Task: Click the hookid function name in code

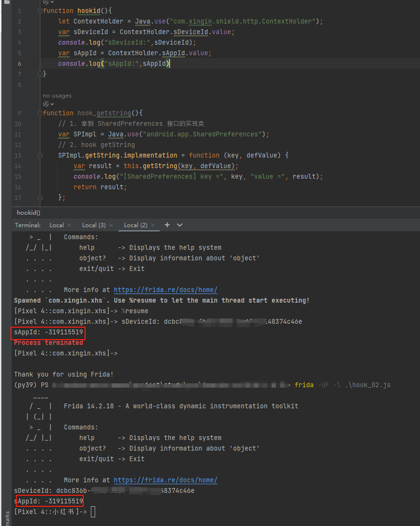Action: pyautogui.click(x=89, y=11)
